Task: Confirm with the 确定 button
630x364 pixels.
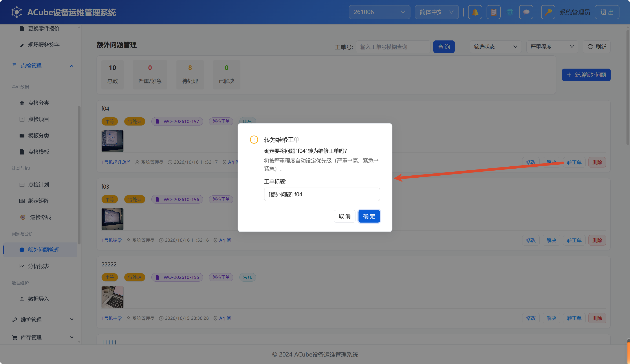Action: [x=369, y=216]
